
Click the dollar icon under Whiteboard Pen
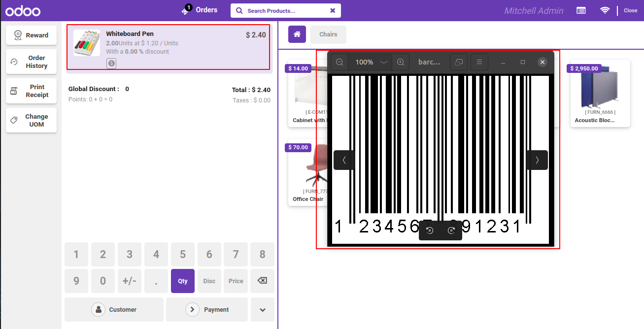point(111,63)
